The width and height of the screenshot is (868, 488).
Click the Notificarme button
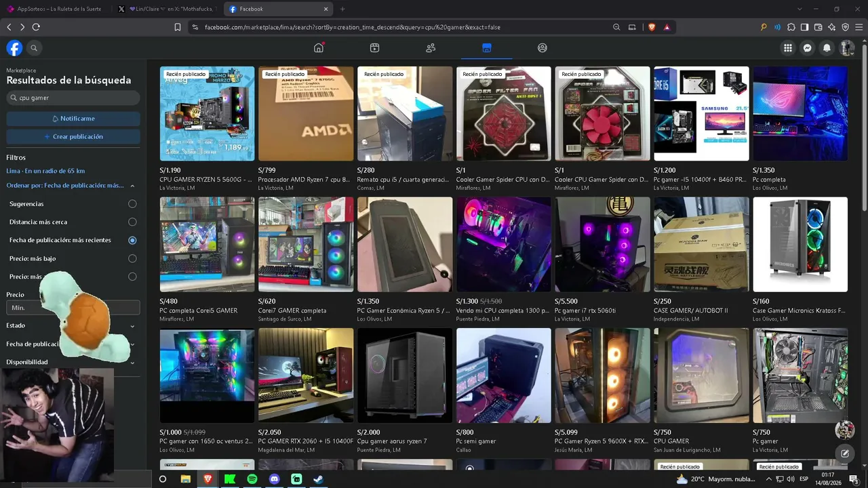(x=73, y=119)
